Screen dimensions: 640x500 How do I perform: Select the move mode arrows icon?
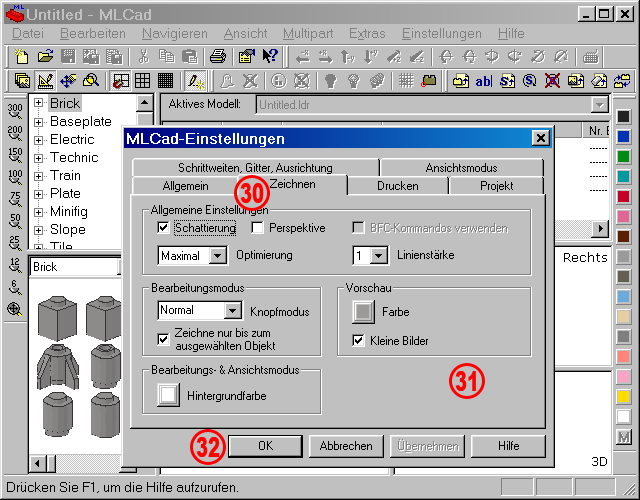(x=68, y=80)
